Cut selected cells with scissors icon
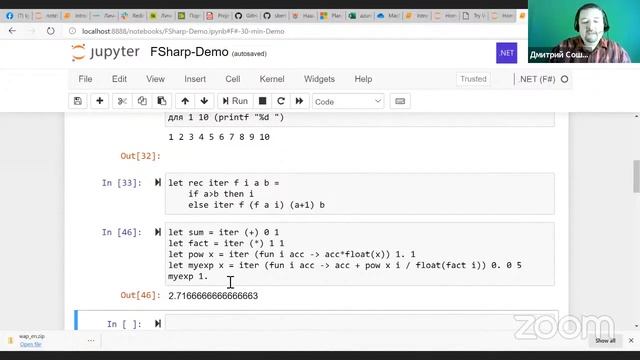 [122, 101]
